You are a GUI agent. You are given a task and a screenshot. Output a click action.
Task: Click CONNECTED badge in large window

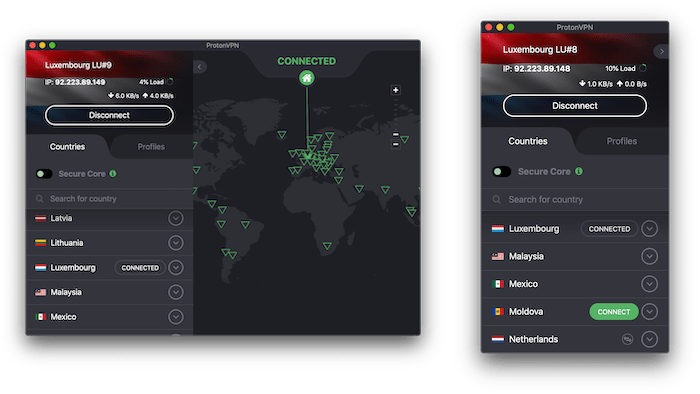coord(140,268)
